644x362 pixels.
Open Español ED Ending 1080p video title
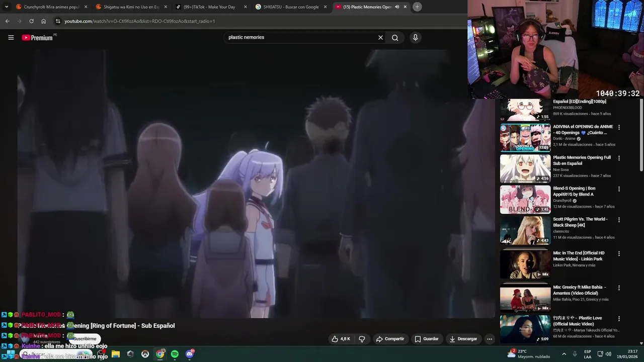580,102
